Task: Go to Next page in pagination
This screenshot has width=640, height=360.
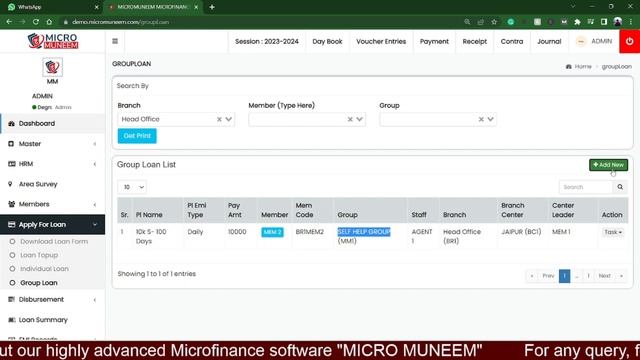Action: pos(604,276)
